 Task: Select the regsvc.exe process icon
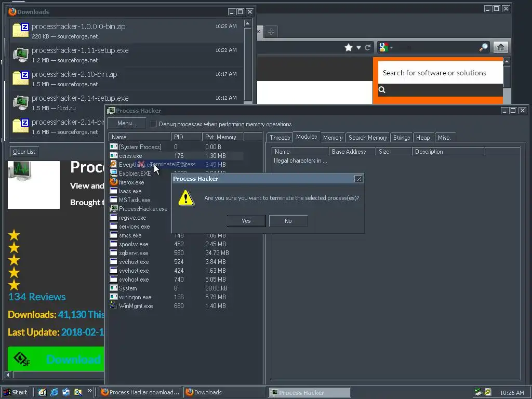click(114, 217)
